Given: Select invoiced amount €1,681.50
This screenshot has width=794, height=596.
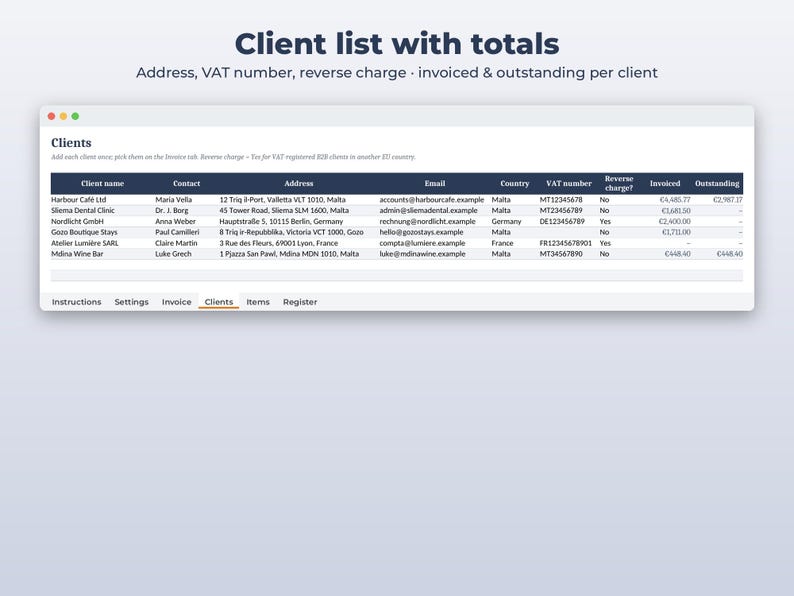Looking at the screenshot, I should 676,211.
